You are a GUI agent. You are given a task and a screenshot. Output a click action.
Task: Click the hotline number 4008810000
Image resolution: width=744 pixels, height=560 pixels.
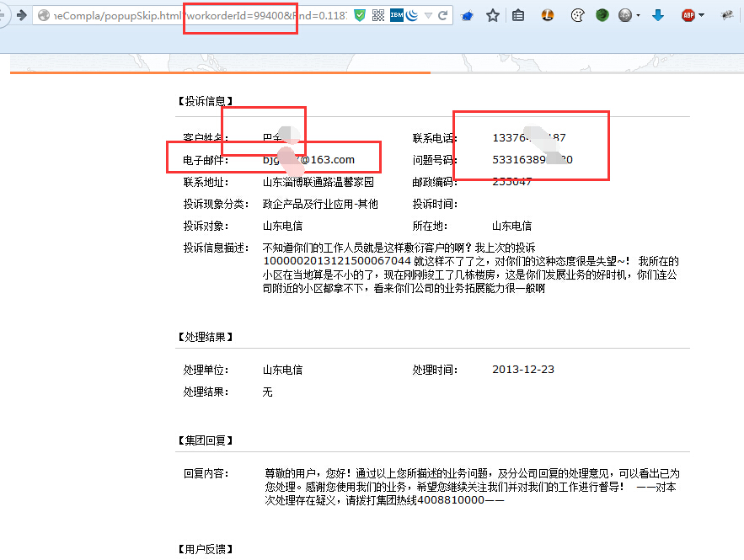coord(451,500)
